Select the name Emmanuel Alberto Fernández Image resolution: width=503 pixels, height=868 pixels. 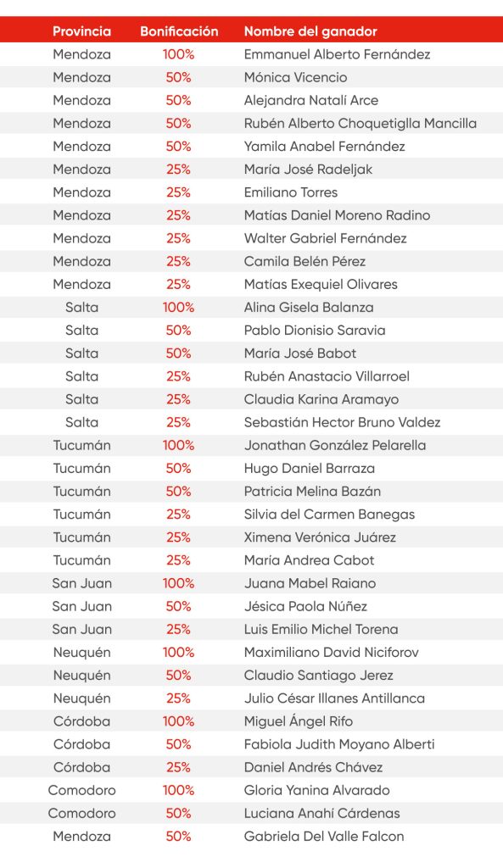point(337,54)
